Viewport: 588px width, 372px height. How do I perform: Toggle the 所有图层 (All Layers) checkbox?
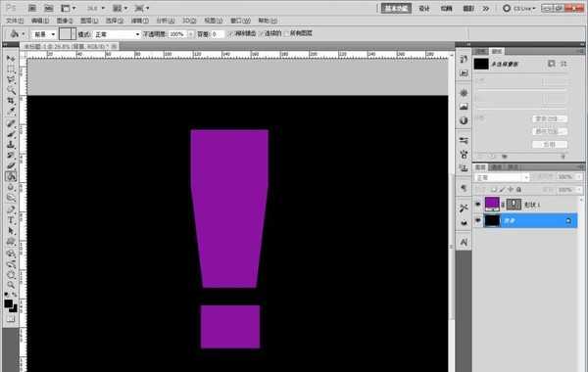(x=287, y=33)
